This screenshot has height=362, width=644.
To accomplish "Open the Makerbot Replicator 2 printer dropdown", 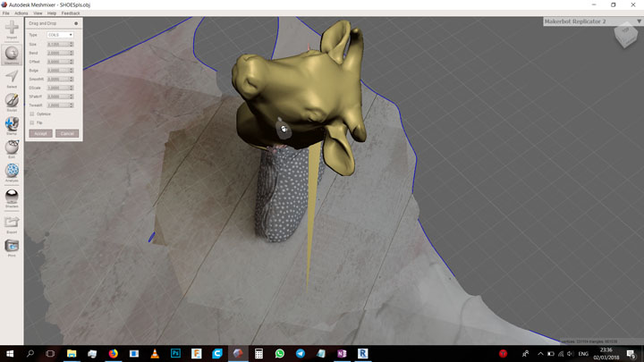I will (x=593, y=21).
